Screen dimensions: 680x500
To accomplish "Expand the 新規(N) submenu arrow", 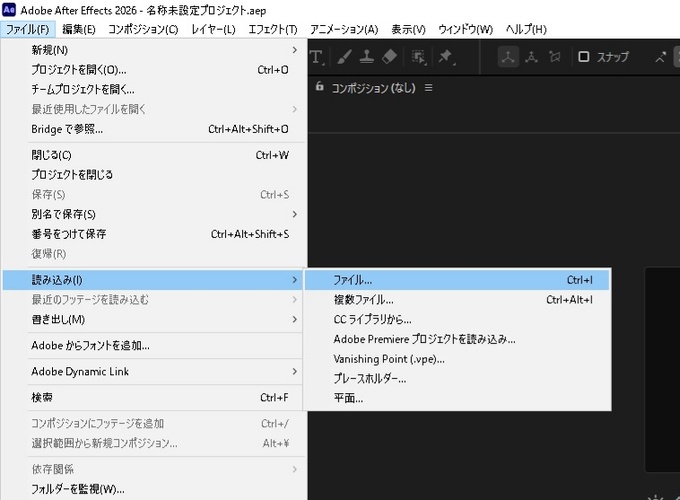I will (295, 50).
